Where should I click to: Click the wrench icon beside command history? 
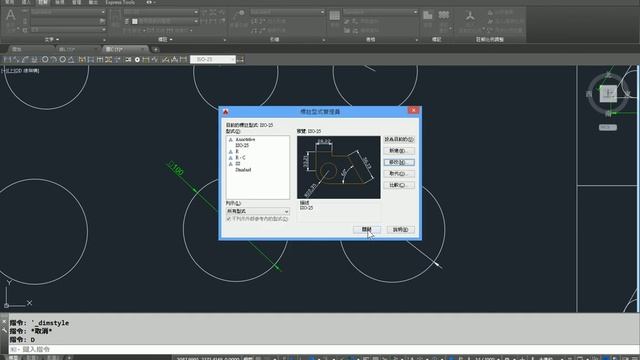click(4, 330)
